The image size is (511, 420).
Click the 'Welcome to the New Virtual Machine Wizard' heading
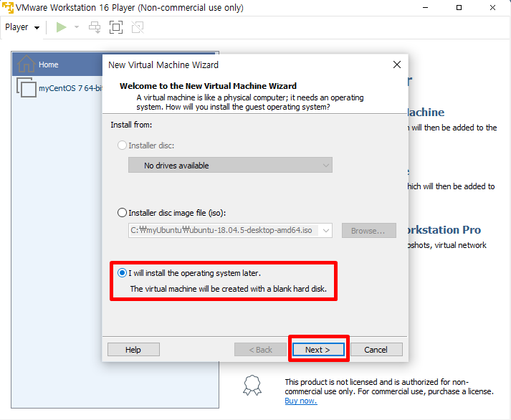(x=209, y=86)
